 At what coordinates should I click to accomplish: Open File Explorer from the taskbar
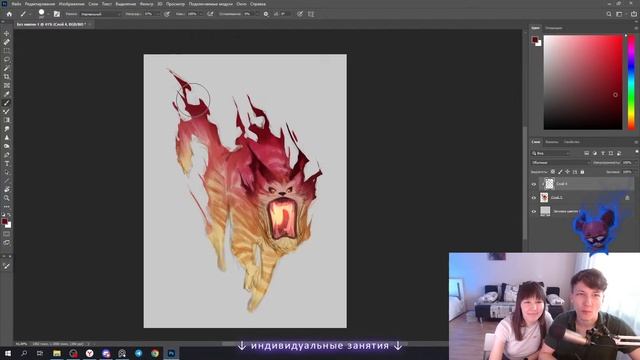click(57, 353)
